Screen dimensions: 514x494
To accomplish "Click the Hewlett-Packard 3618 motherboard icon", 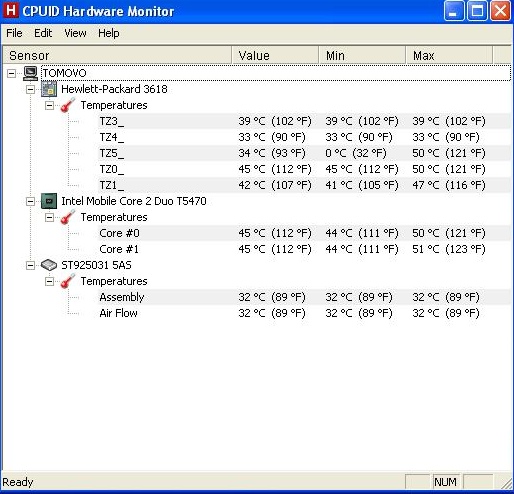I will tap(49, 89).
